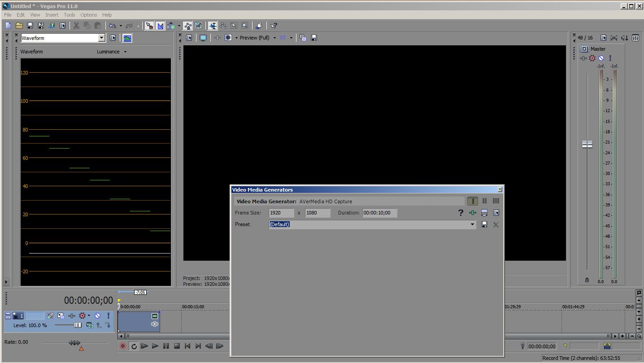Image resolution: width=644 pixels, height=363 pixels.
Task: Click the generated media icon on the clip
Action: coord(155,316)
